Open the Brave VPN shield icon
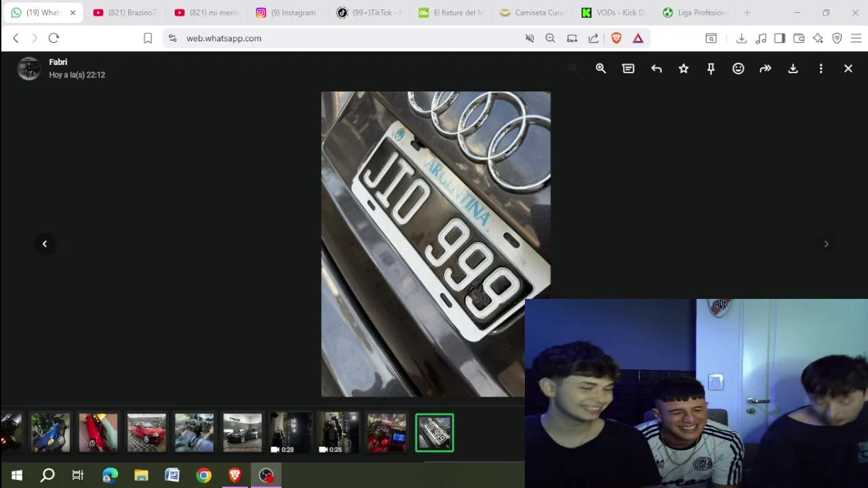This screenshot has height=488, width=868. [x=837, y=39]
